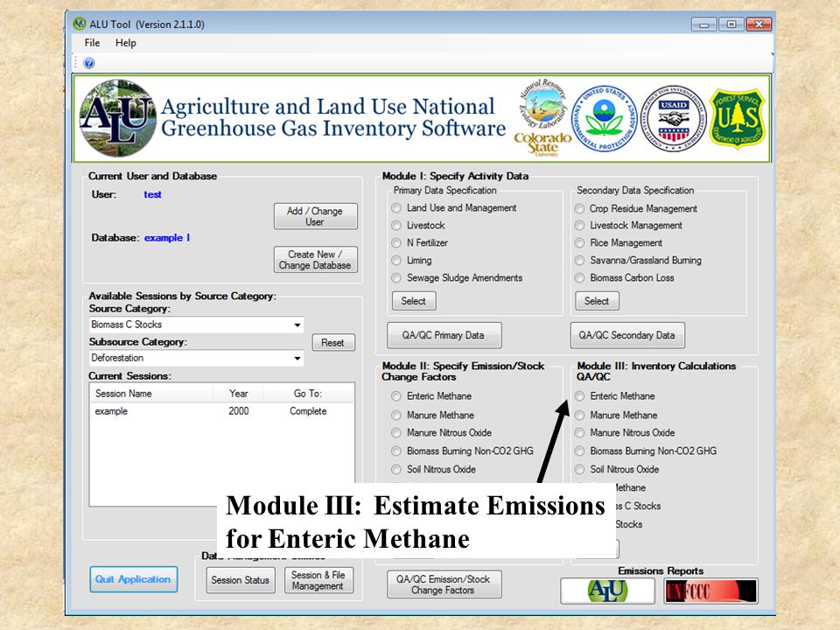Click Session & File Management button

tap(318, 580)
